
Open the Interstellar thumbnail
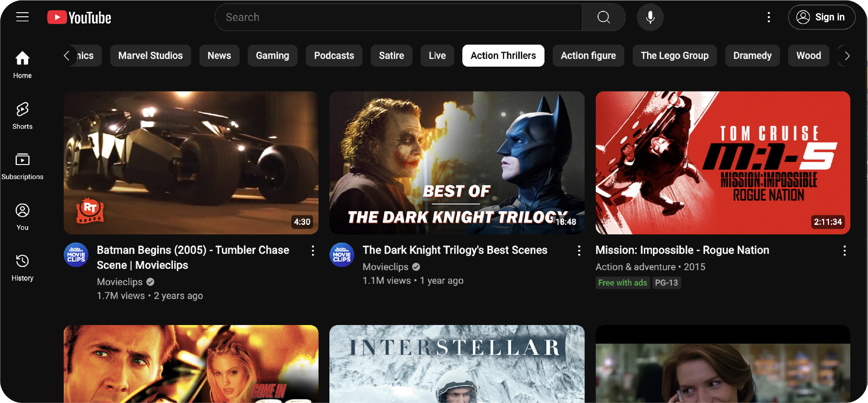click(x=457, y=364)
